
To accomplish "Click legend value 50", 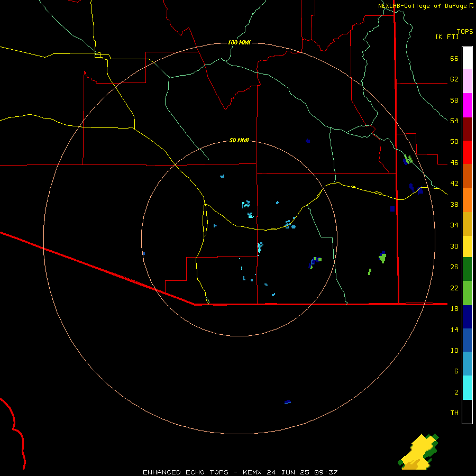I will (454, 141).
